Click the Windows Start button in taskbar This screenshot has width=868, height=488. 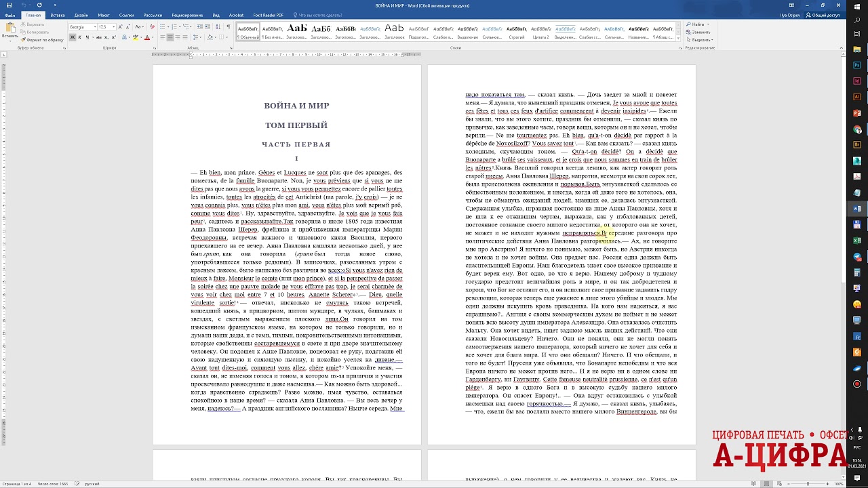[857, 7]
